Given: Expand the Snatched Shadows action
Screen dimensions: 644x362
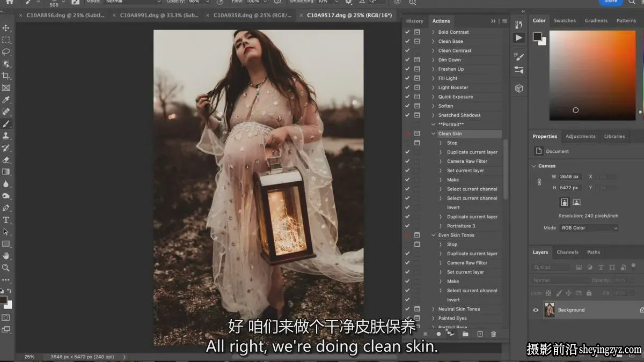Looking at the screenshot, I should [x=434, y=115].
